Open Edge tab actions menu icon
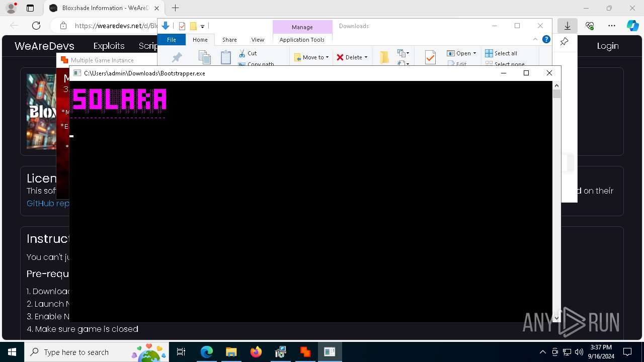 click(x=30, y=8)
